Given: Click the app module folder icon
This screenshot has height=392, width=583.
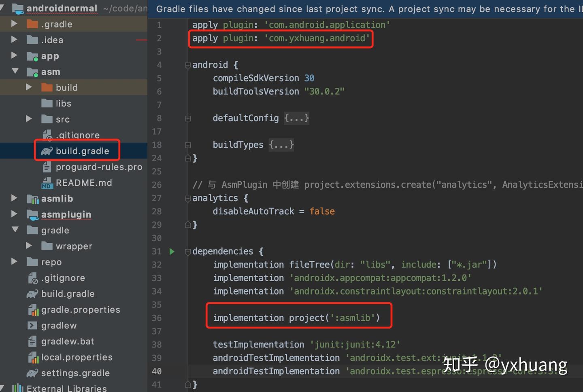Looking at the screenshot, I should pyautogui.click(x=32, y=56).
